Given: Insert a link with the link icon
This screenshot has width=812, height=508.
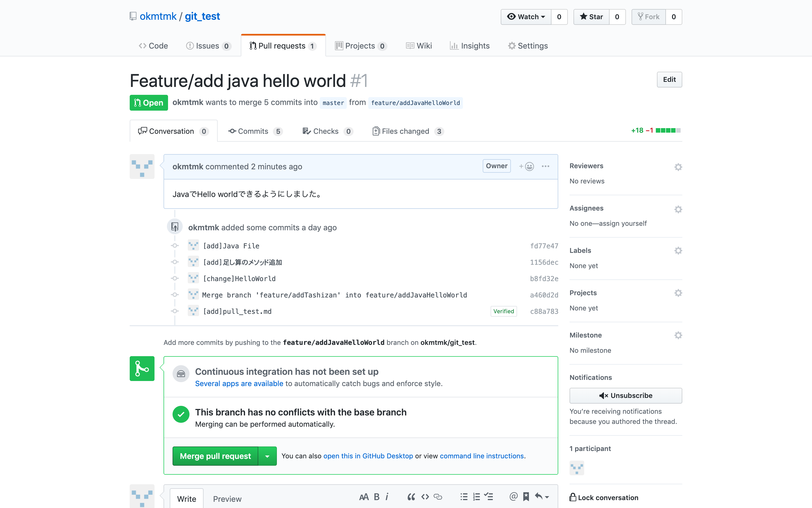Looking at the screenshot, I should pos(438,497).
